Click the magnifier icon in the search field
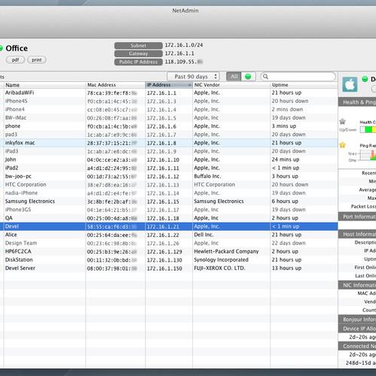Image resolution: width=376 pixels, height=376 pixels. click(x=265, y=77)
